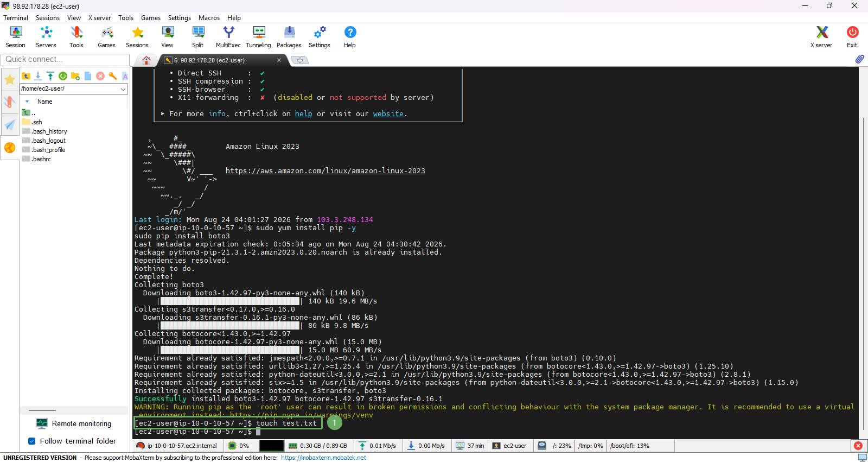Open a new tab with plus button

point(299,60)
